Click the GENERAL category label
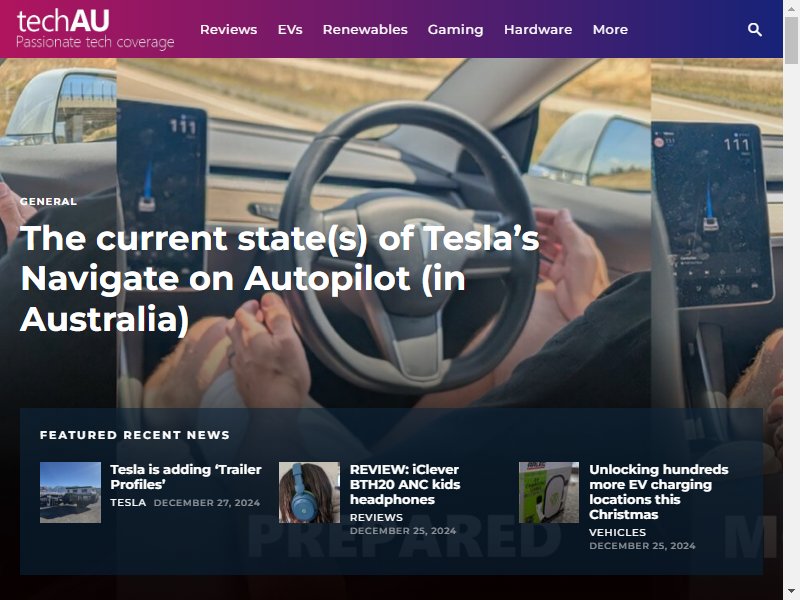The image size is (800, 600). click(x=48, y=202)
